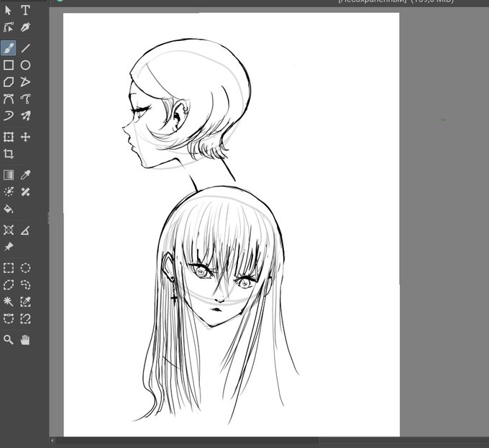Select the Edit Shapes tool
The image size is (489, 448).
click(x=9, y=27)
